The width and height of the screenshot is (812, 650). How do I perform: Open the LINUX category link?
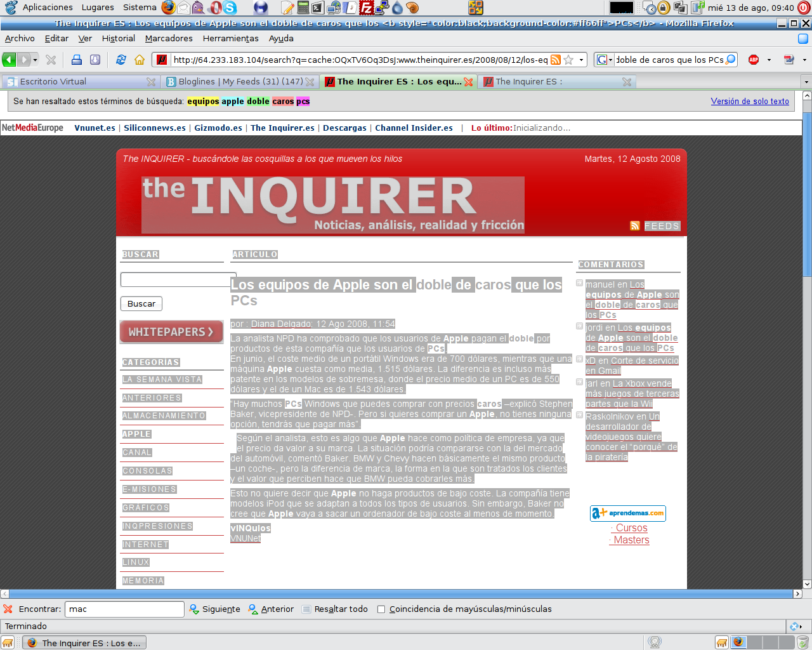[x=136, y=562]
